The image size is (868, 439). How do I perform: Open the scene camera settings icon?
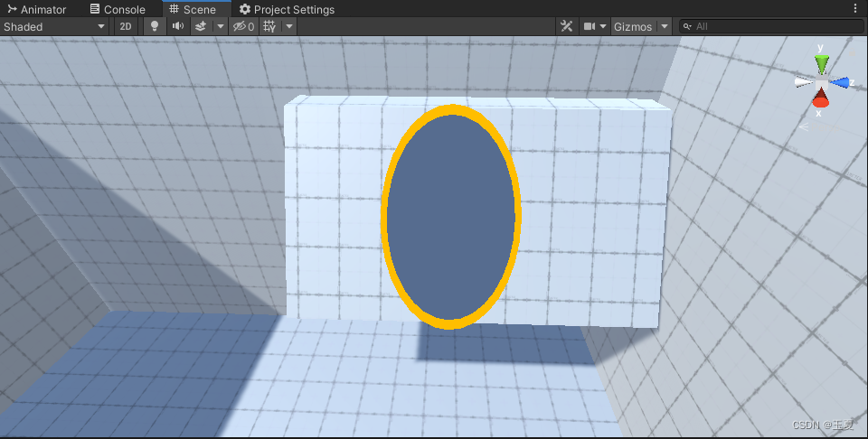pos(590,26)
